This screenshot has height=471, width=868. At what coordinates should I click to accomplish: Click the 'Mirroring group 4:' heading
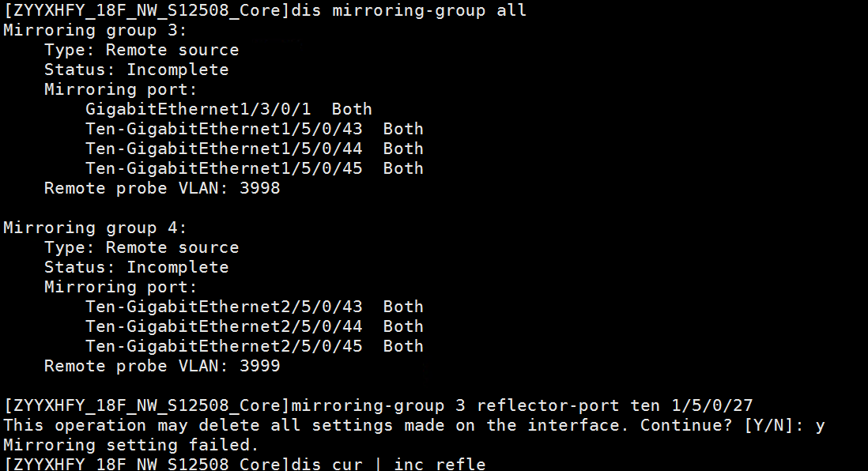click(x=95, y=228)
